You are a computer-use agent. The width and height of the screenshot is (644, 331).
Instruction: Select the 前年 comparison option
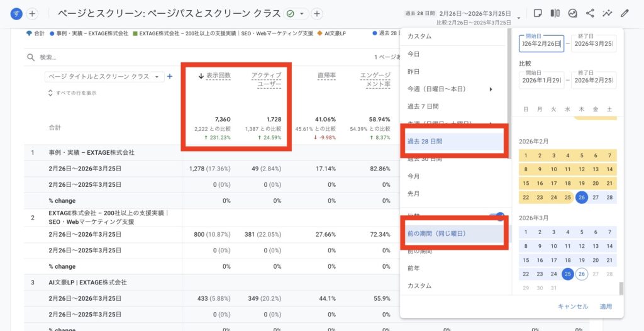(x=413, y=268)
